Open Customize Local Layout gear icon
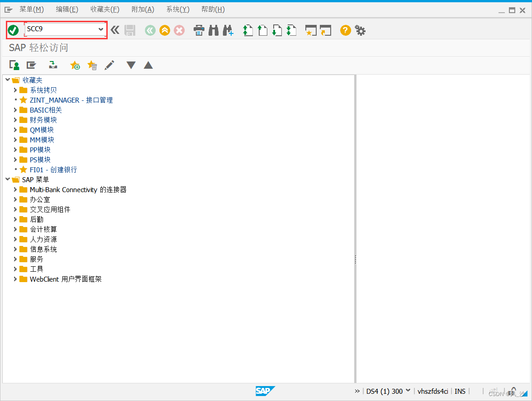This screenshot has width=532, height=401. pos(360,30)
